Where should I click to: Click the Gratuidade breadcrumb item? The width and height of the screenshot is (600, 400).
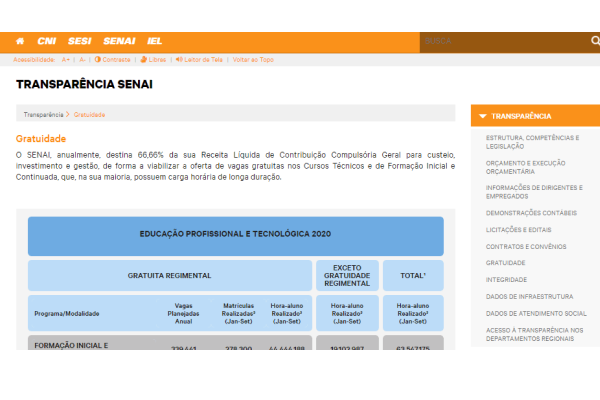(x=89, y=115)
